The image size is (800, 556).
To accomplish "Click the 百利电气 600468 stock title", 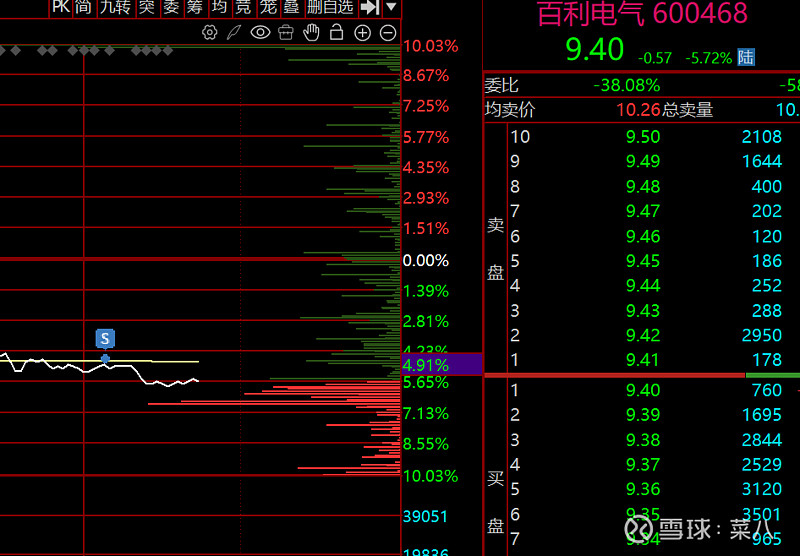I will point(642,13).
